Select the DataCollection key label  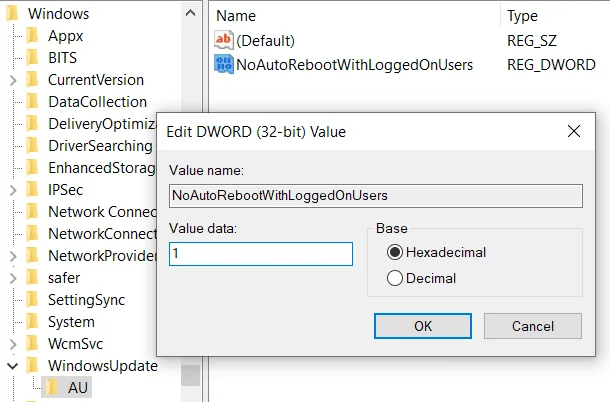pyautogui.click(x=97, y=102)
